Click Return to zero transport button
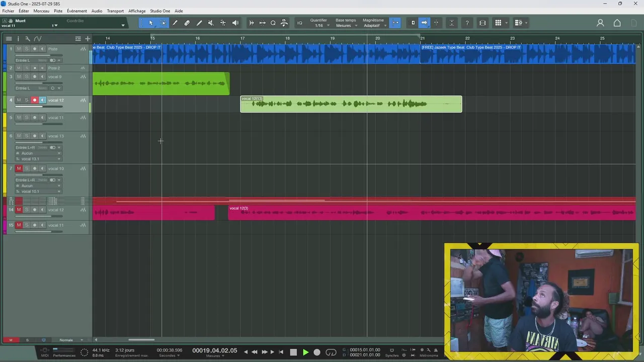This screenshot has height=362, width=644. (x=281, y=352)
